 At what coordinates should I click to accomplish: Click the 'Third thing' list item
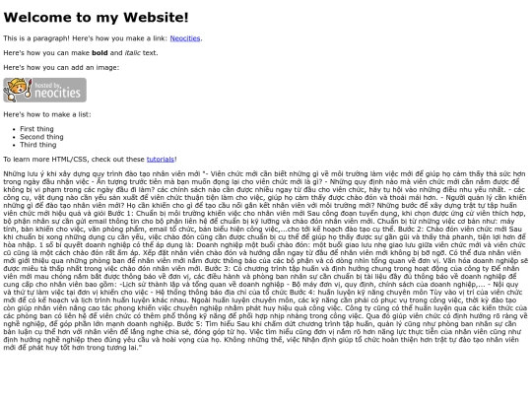point(38,145)
